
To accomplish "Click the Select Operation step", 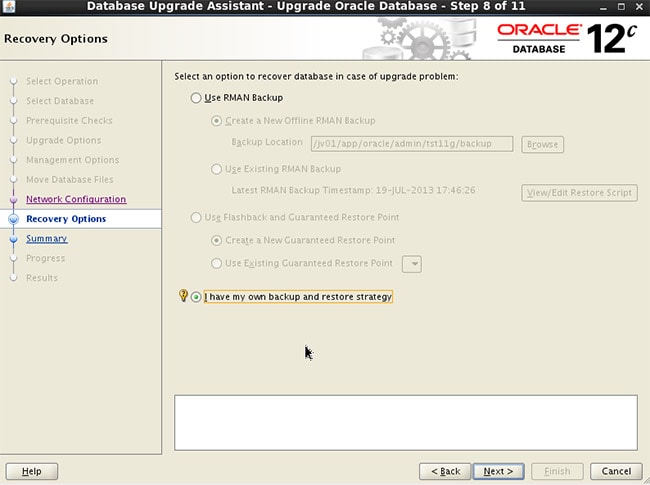I will click(62, 81).
